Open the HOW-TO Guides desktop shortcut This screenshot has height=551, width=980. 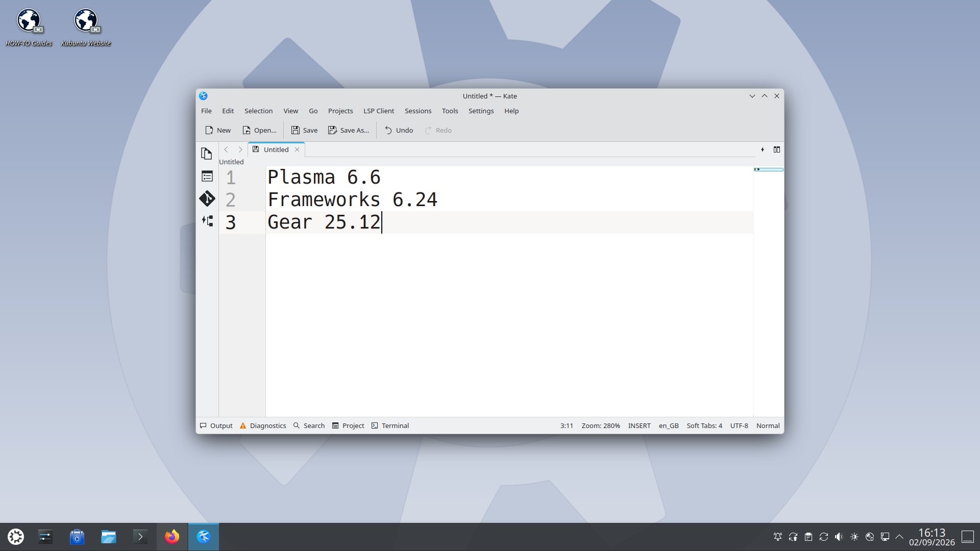tap(29, 28)
